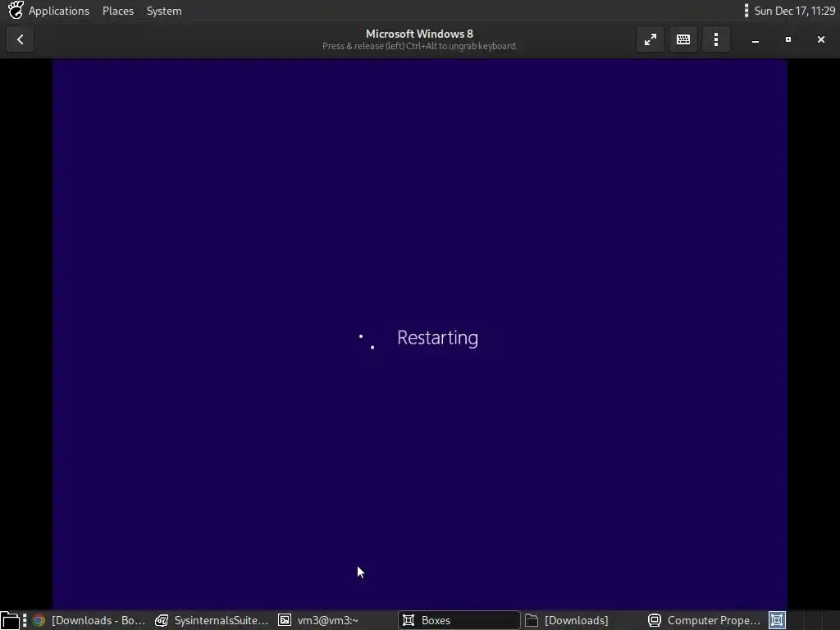Switch to Chrome Downloads window in taskbar
Screen dimensions: 840x630
tap(89, 620)
